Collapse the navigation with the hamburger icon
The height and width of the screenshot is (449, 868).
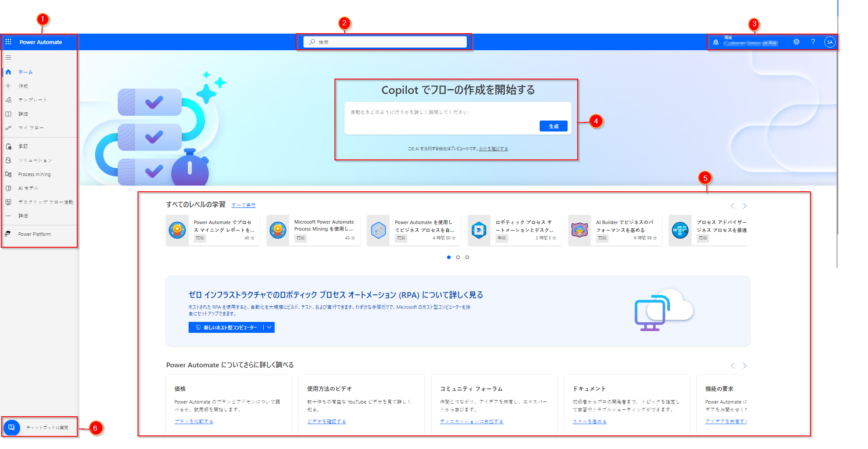point(8,58)
